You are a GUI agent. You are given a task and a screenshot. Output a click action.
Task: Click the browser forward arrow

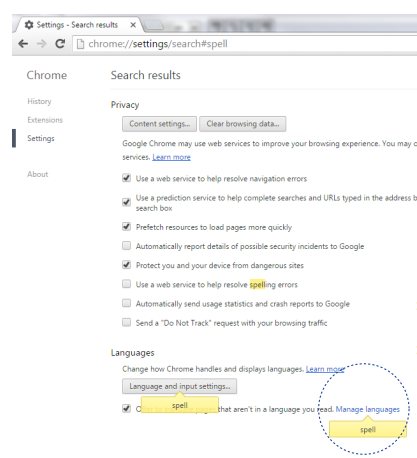point(42,44)
